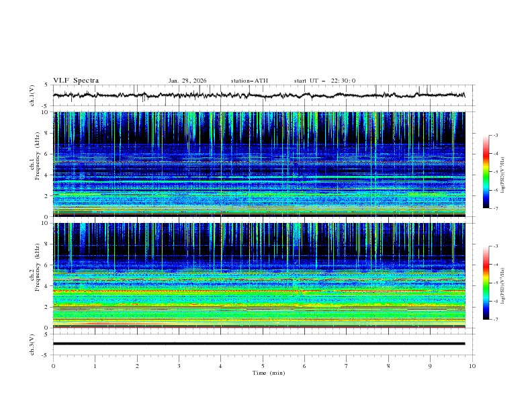Click the 'VLF Spectra' title text
The width and height of the screenshot is (532, 411).
pyautogui.click(x=76, y=81)
